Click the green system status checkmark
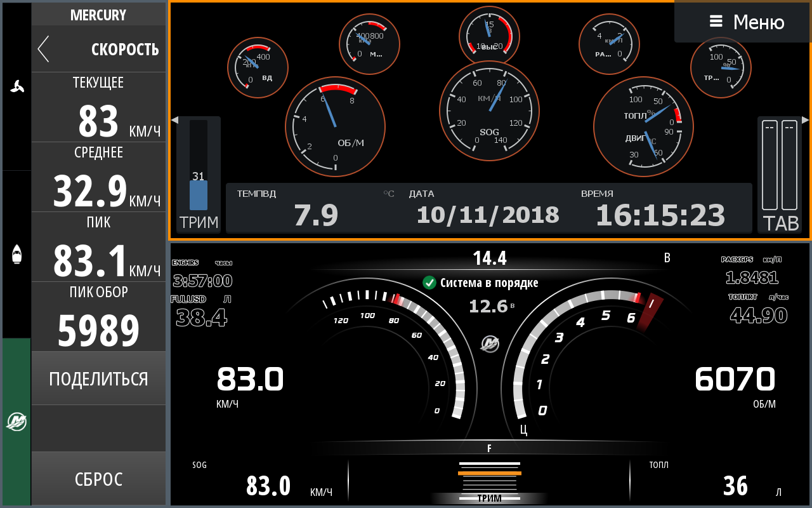 tap(429, 283)
